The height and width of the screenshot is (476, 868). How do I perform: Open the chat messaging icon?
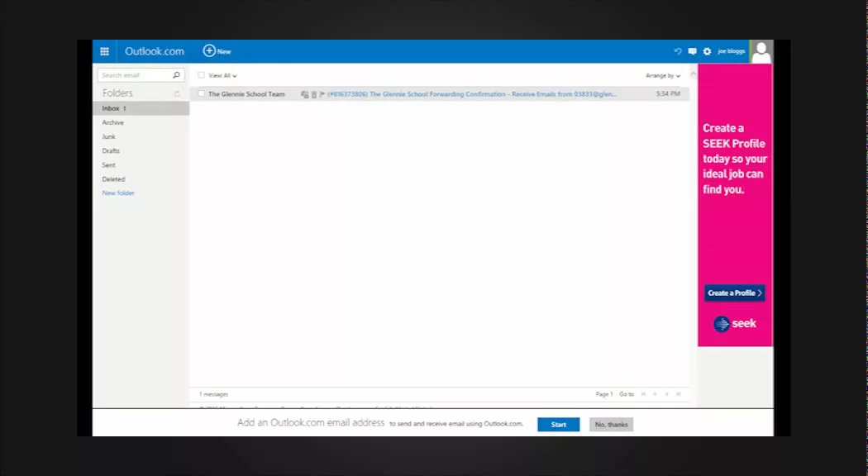point(692,51)
